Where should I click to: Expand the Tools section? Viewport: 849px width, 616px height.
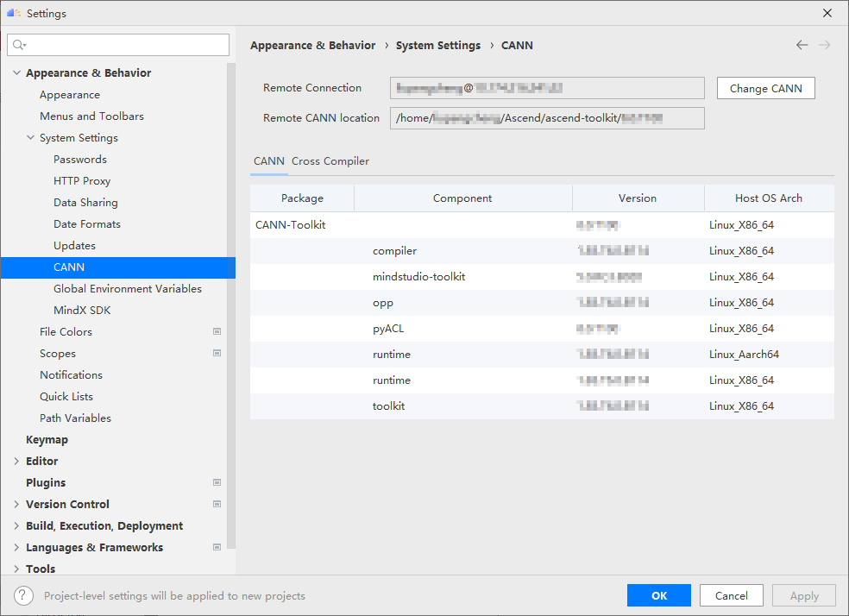click(x=16, y=569)
